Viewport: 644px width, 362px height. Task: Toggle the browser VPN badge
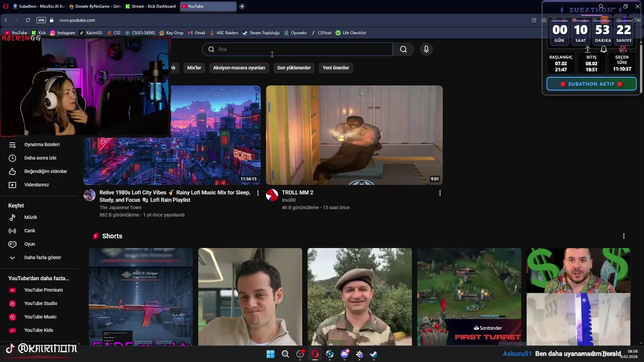pyautogui.click(x=41, y=20)
